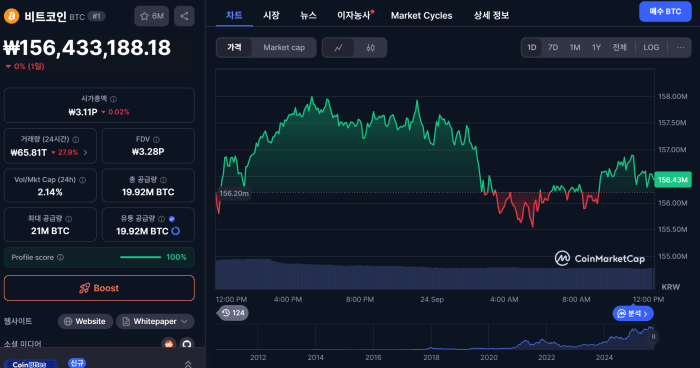Open the GitHub social media icon
Image resolution: width=700 pixels, height=368 pixels.
coord(187,344)
